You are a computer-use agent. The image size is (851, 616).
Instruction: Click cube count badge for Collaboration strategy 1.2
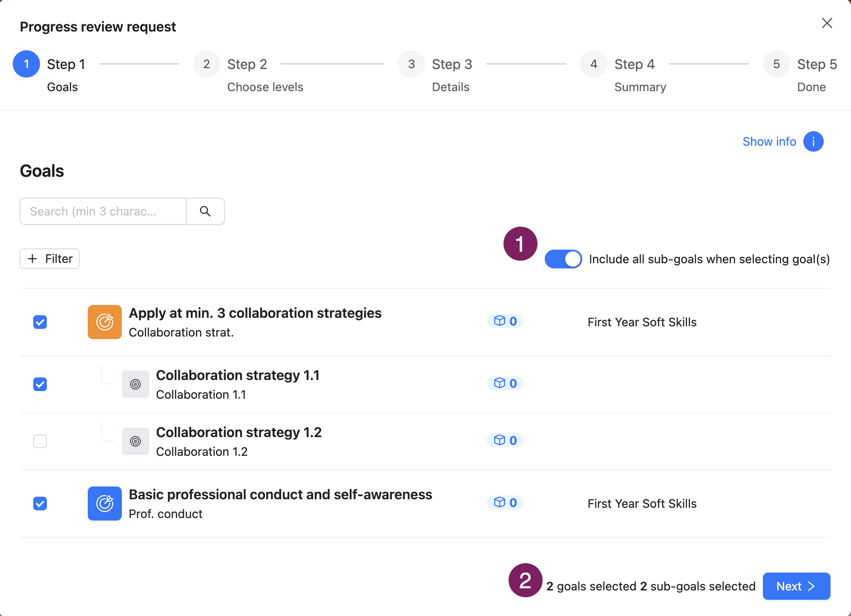(505, 440)
